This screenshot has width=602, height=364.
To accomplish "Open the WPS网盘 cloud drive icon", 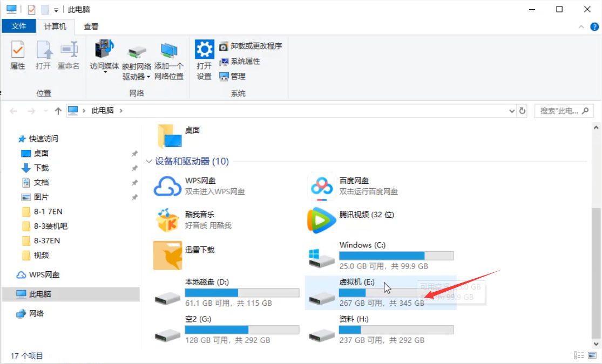I will [167, 186].
